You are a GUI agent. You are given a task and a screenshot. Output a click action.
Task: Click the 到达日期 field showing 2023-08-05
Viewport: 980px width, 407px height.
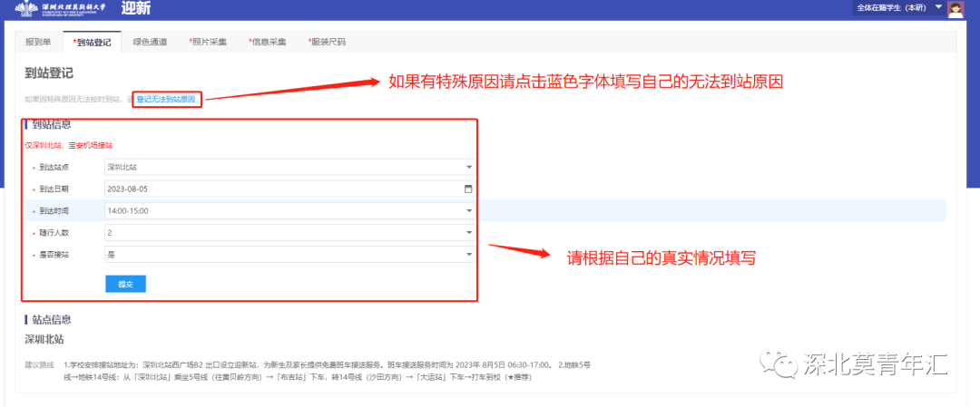click(281, 189)
